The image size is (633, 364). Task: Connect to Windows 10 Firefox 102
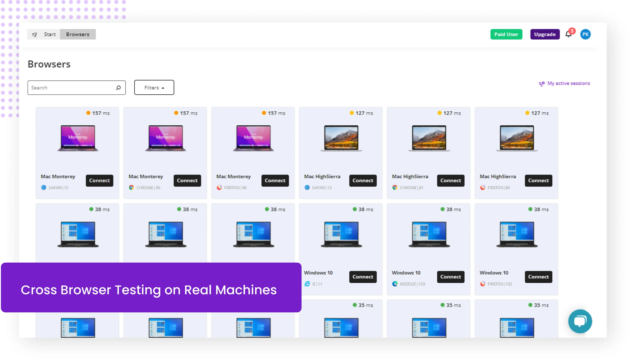click(x=538, y=277)
